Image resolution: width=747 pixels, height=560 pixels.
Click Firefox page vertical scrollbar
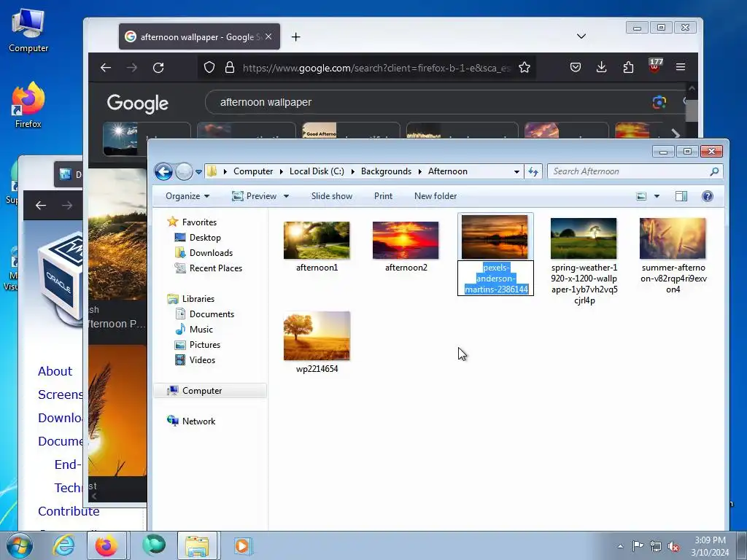click(692, 111)
